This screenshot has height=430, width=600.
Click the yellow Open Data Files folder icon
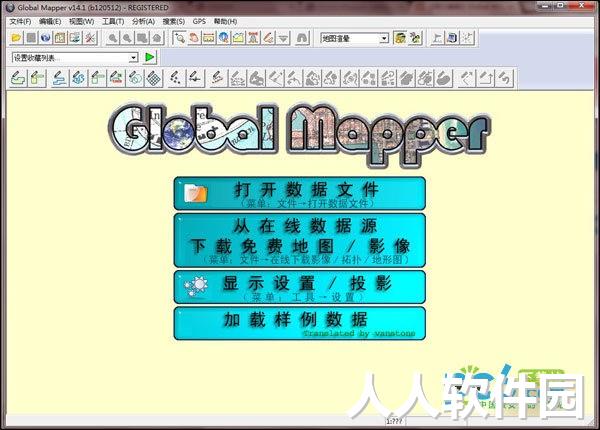(16, 38)
